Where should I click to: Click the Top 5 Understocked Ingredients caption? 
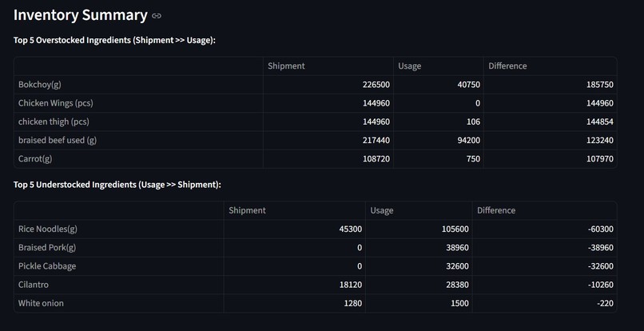tap(117, 185)
